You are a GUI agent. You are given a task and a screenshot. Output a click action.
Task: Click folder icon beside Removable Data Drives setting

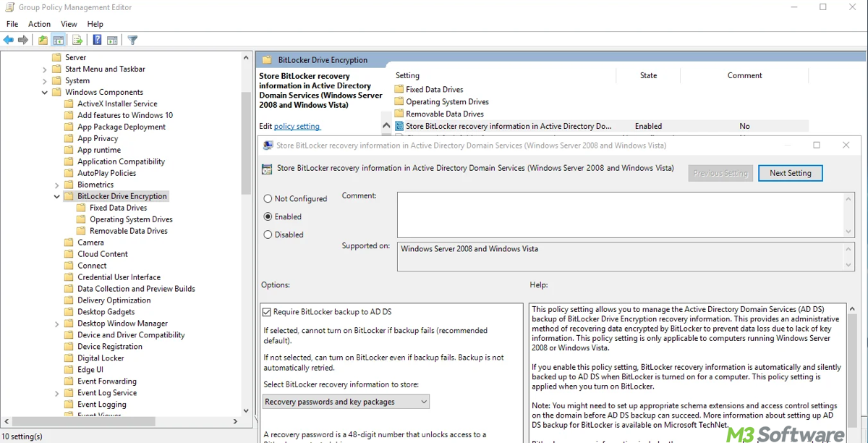tap(399, 114)
